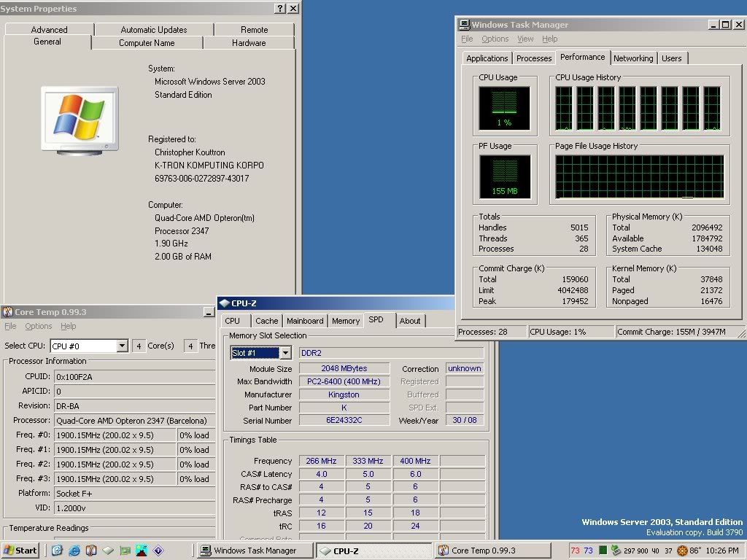
Task: Open the Mainboard tab in CPU-Z
Action: coord(305,321)
